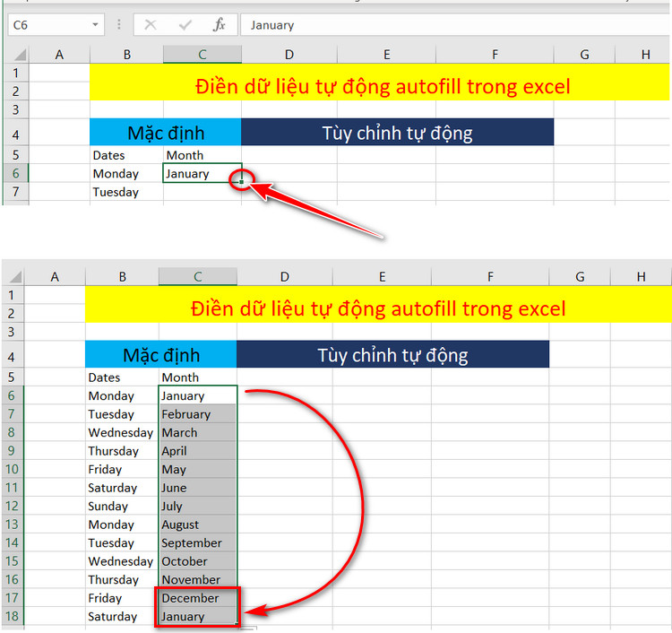This screenshot has width=672, height=633.
Task: Click the cell containing March
Action: point(198,432)
